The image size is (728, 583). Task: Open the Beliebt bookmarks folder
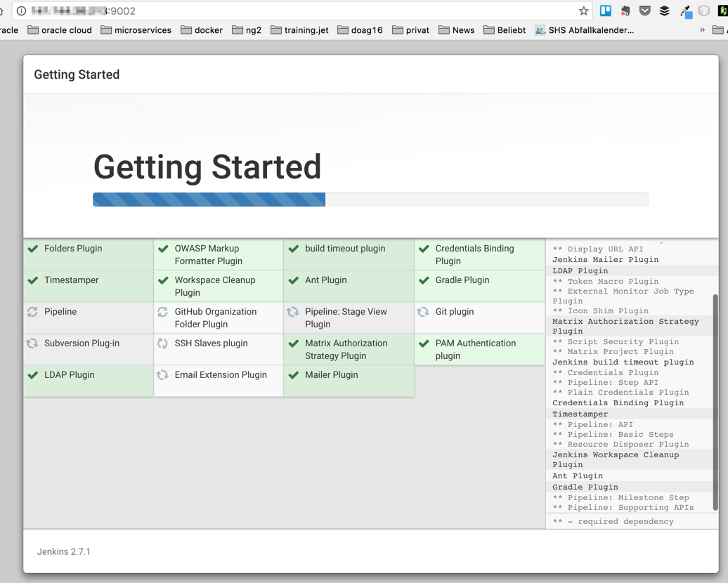point(505,30)
